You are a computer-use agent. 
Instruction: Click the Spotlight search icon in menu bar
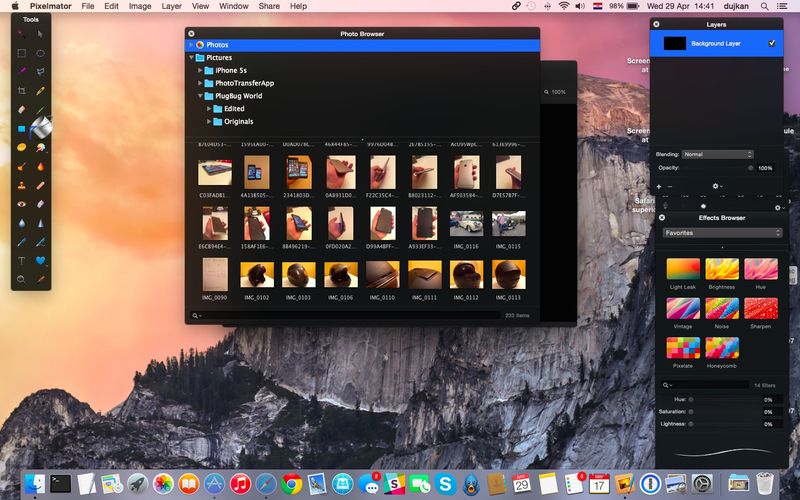tap(764, 6)
